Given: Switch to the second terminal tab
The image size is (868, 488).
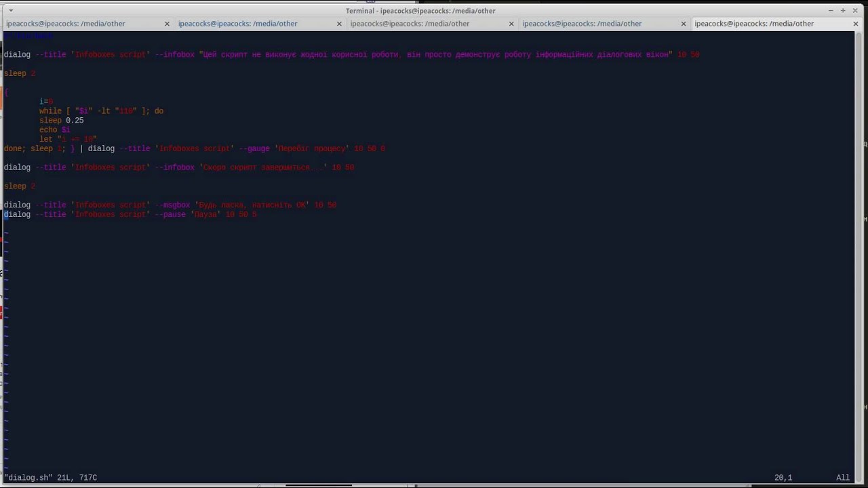Looking at the screenshot, I should click(x=238, y=23).
